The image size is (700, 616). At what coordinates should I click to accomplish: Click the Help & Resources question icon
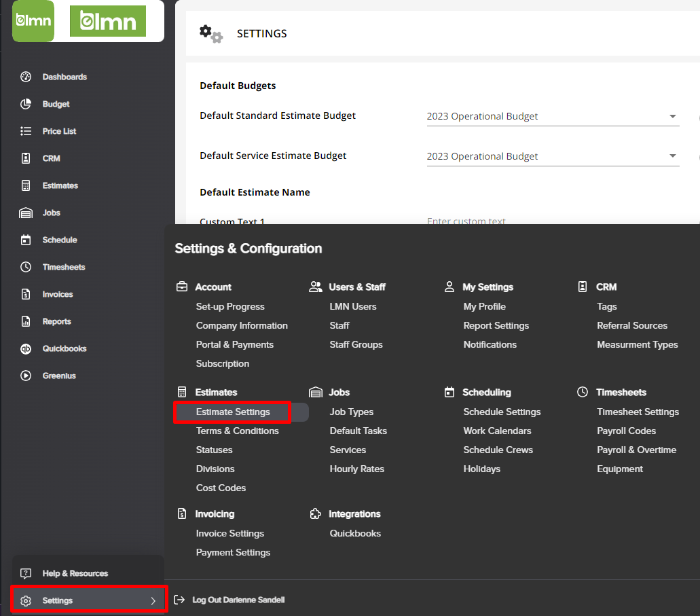click(26, 573)
